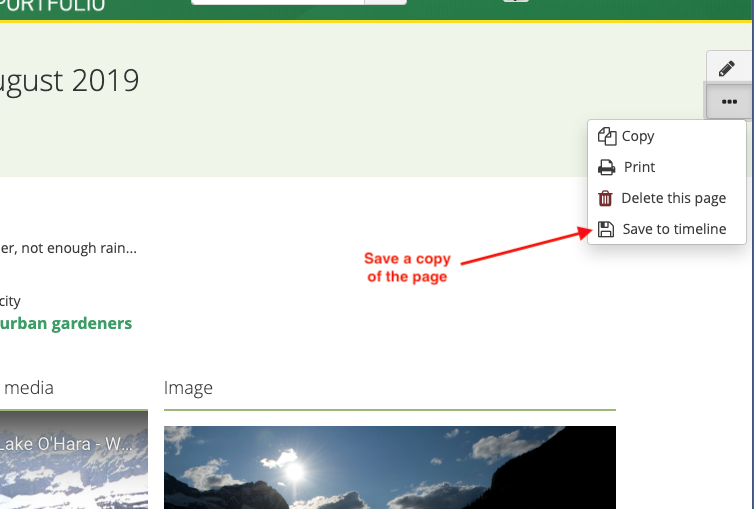754x509 pixels.
Task: Click the 'not enough rain...' text
Action: pos(79,248)
